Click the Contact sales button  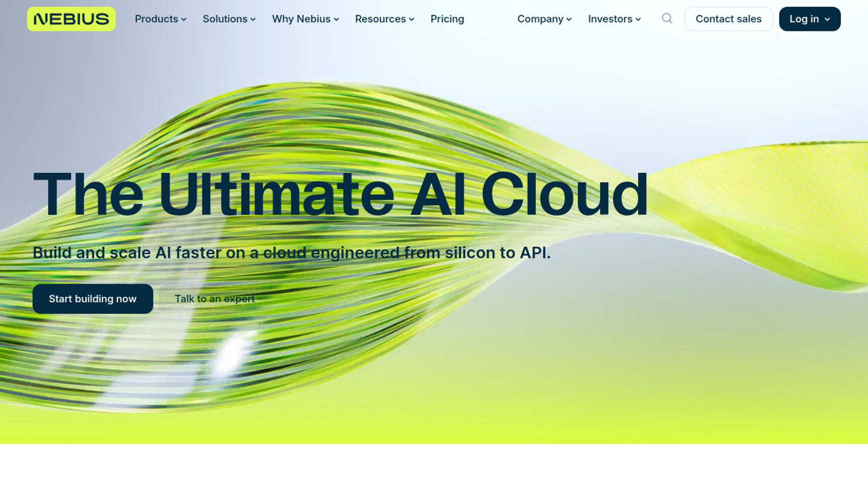[729, 19]
